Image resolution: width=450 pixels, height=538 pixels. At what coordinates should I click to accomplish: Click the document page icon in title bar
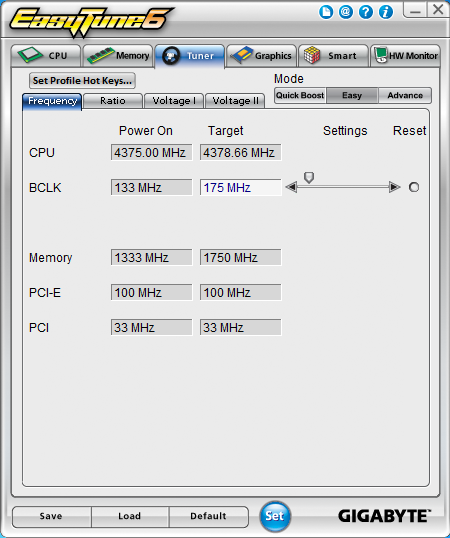pos(326,12)
